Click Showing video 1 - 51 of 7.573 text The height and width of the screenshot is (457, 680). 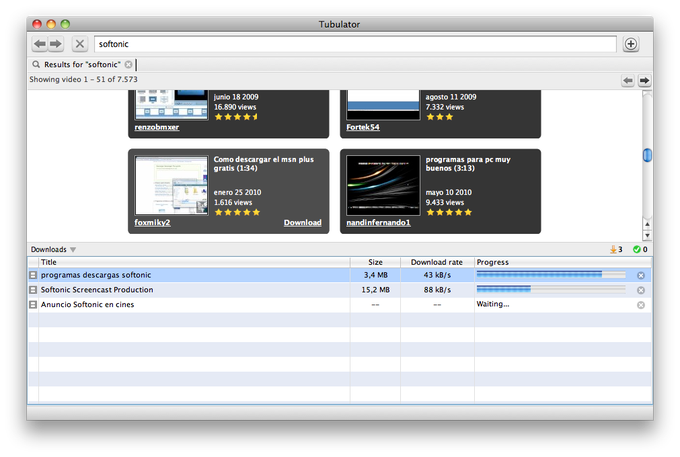(x=83, y=79)
